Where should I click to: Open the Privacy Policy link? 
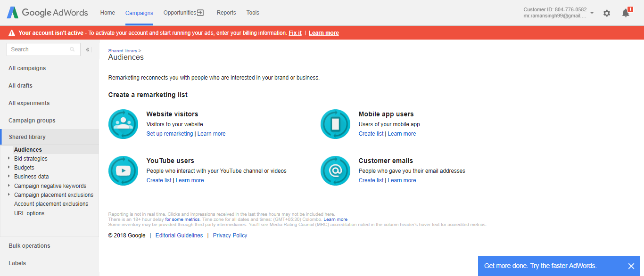(230, 235)
